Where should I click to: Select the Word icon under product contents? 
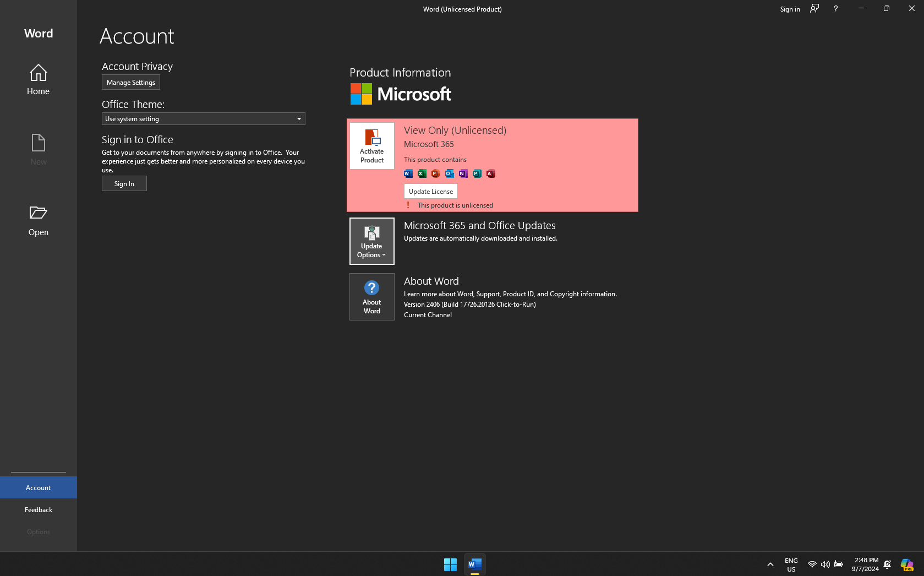pyautogui.click(x=408, y=173)
